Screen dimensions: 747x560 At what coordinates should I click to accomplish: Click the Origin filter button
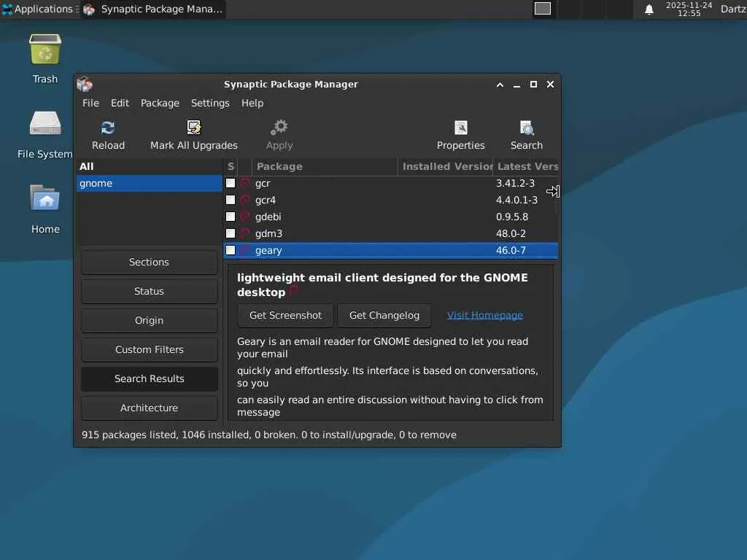[149, 321]
